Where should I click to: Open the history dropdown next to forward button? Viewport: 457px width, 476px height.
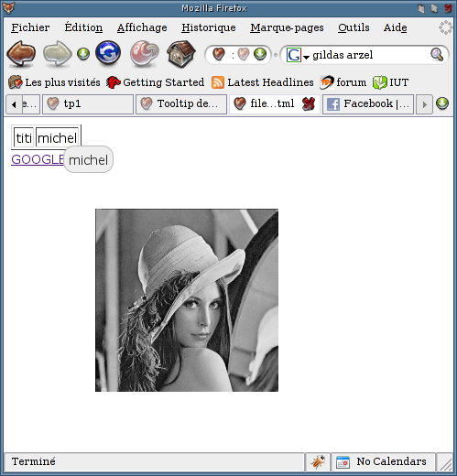(x=83, y=54)
